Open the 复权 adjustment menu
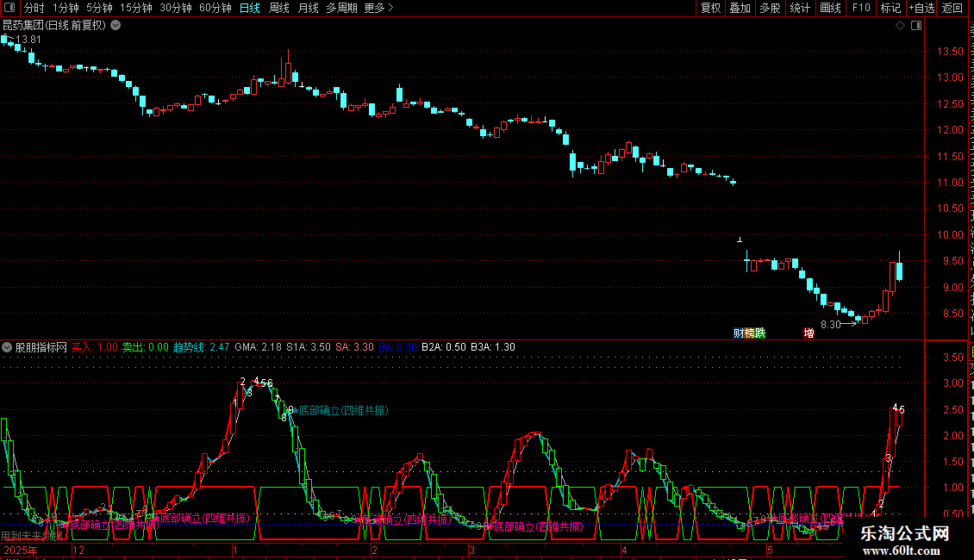The image size is (974, 560). (710, 8)
